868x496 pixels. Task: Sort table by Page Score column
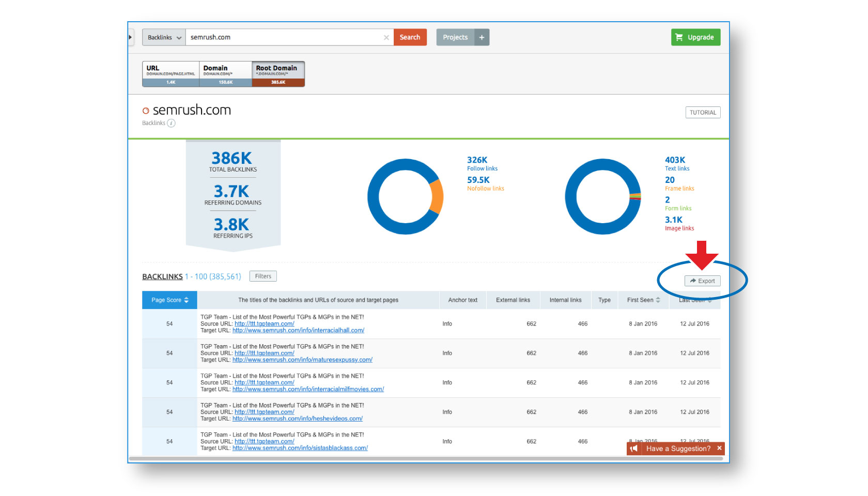[169, 300]
